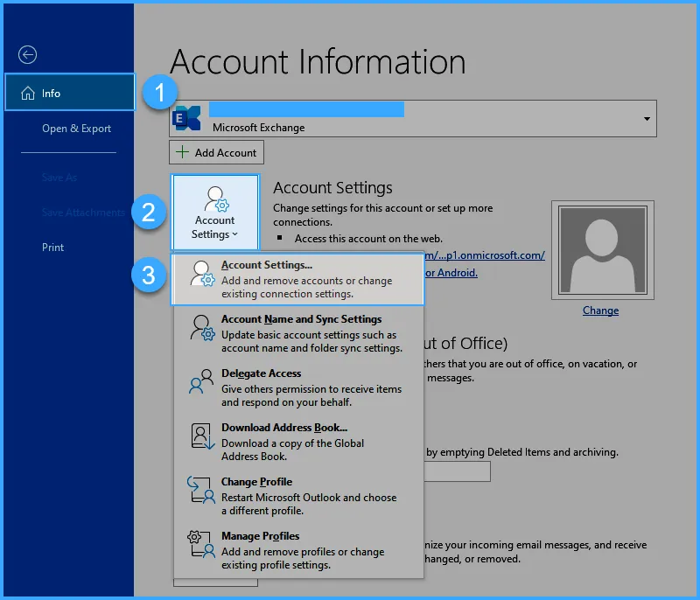This screenshot has width=700, height=600.
Task: Click the profile picture placeholder
Action: pyautogui.click(x=601, y=250)
